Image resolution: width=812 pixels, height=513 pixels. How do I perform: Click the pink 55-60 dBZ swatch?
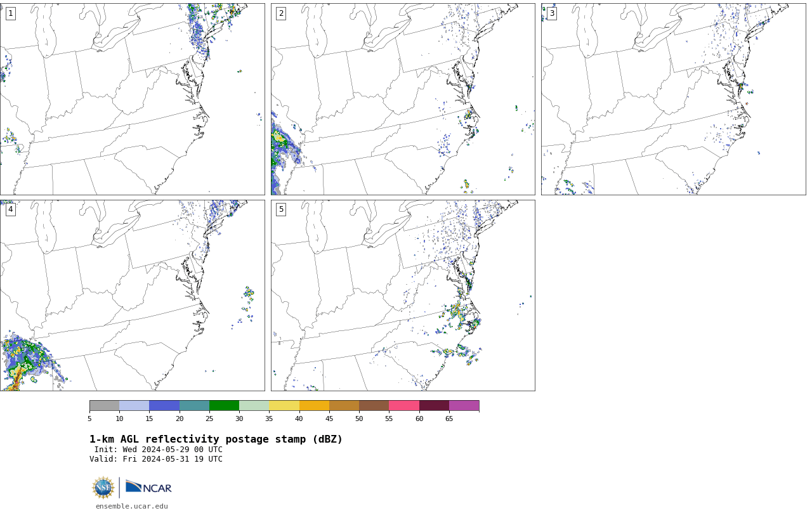coord(404,406)
